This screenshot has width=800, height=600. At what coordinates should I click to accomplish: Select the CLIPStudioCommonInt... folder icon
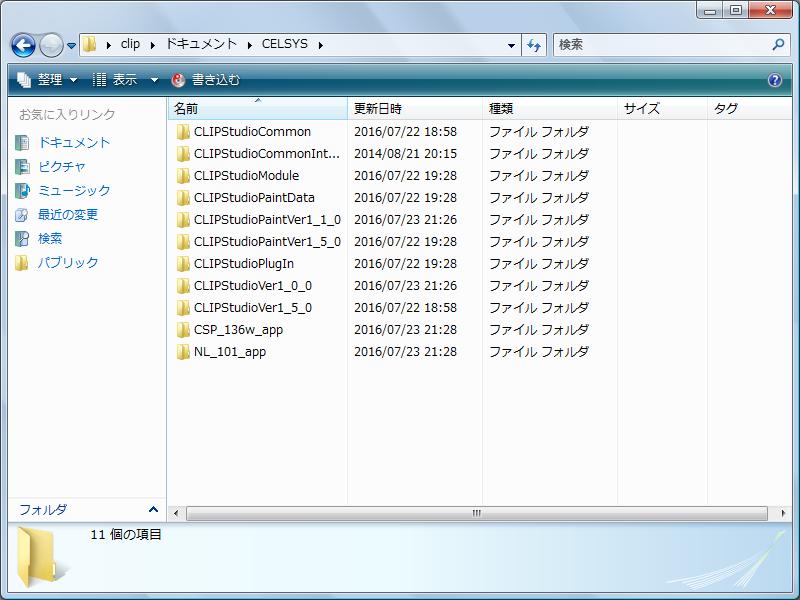(x=183, y=154)
